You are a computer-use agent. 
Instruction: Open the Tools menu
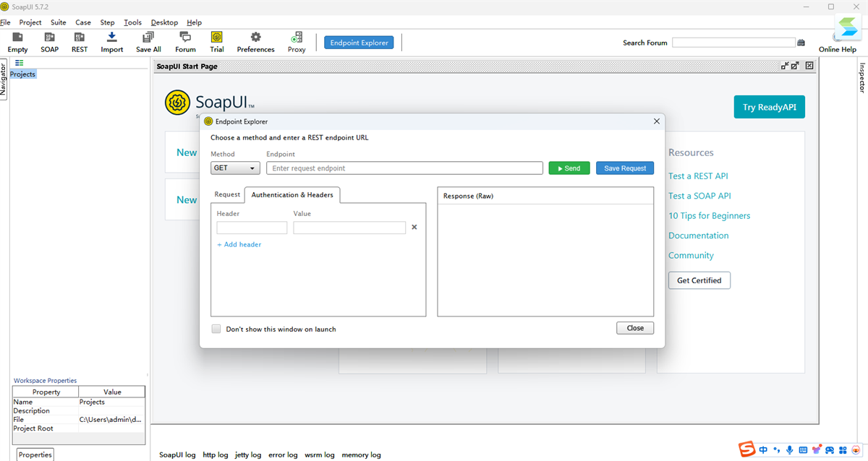coord(132,22)
